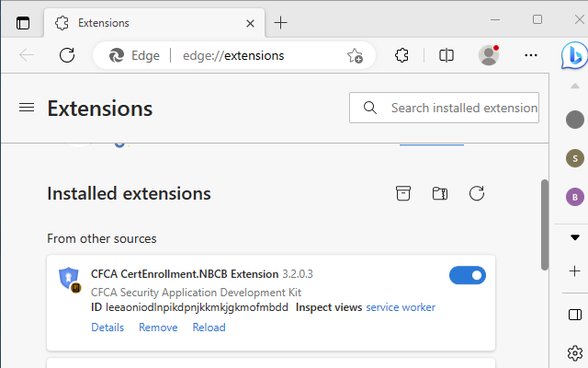Open the profile avatar menu
The image size is (588, 368).
pos(489,55)
